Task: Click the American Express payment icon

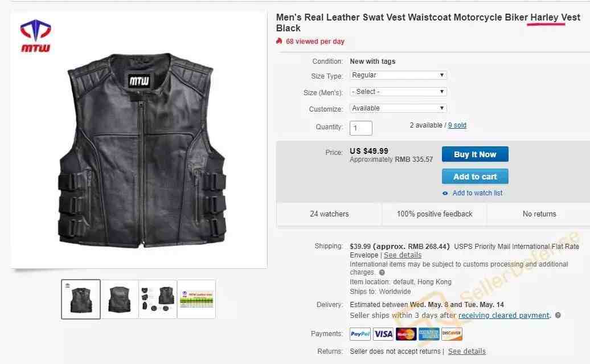Action: pos(429,333)
